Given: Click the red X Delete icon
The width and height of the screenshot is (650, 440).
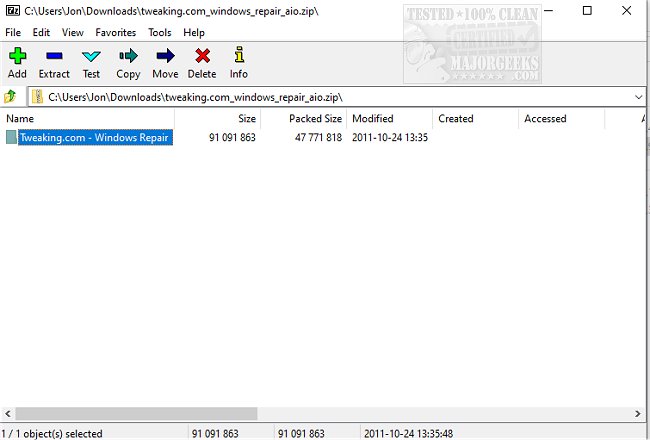Looking at the screenshot, I should click(202, 56).
